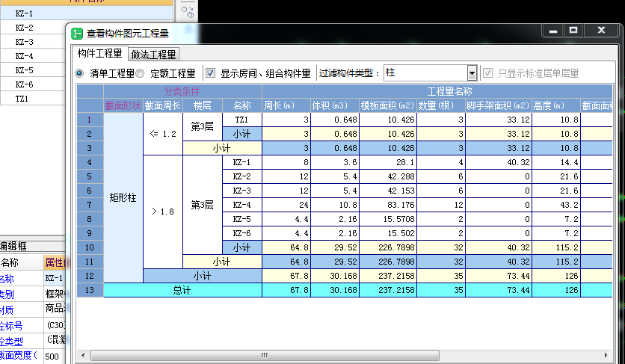625x364 pixels.
Task: Click left arrow of horizontal scrollbar
Action: click(83, 355)
